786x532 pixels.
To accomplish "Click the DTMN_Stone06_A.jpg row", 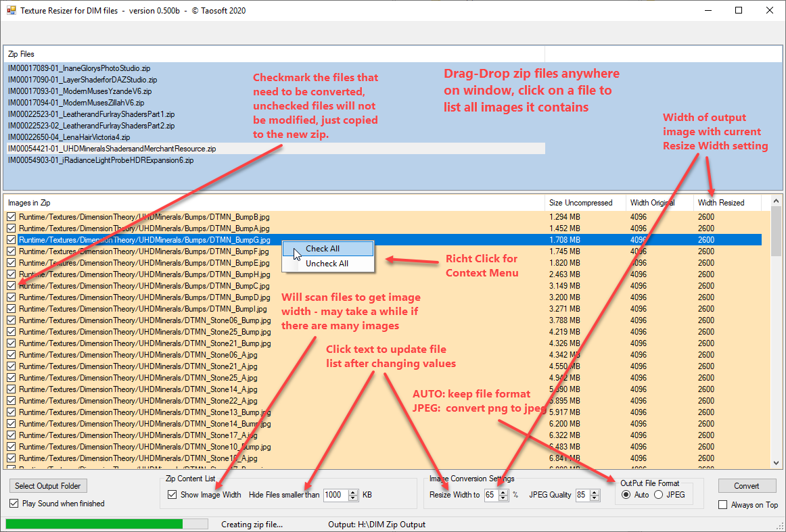I will tap(384, 355).
